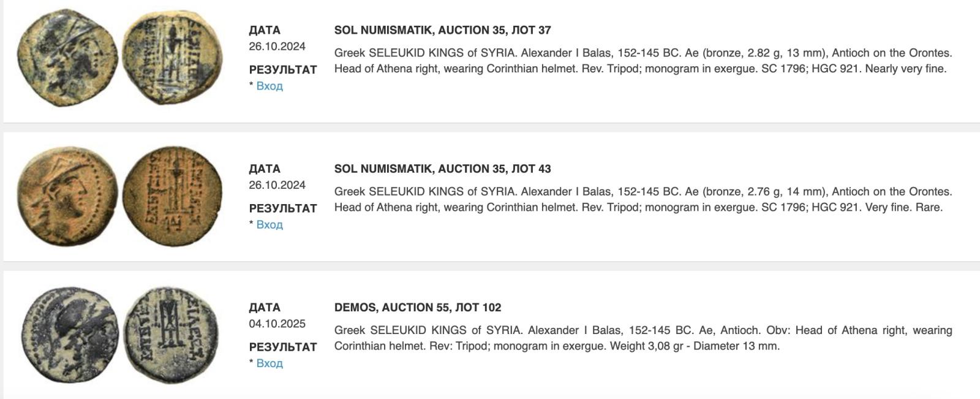Click the tripod reverse image of lot 37
The height and width of the screenshot is (399, 980).
[171, 57]
